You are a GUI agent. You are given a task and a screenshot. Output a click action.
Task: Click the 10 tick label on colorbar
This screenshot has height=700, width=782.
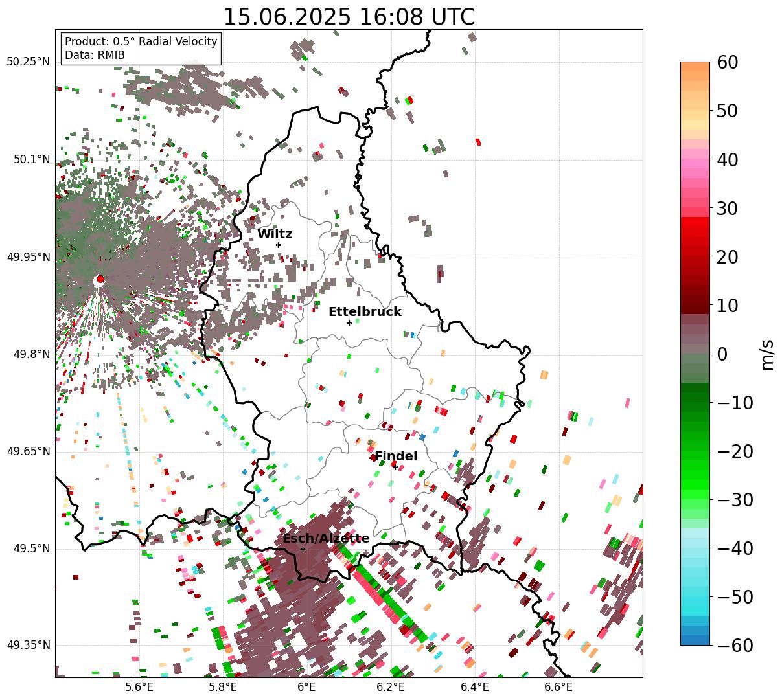coord(728,305)
